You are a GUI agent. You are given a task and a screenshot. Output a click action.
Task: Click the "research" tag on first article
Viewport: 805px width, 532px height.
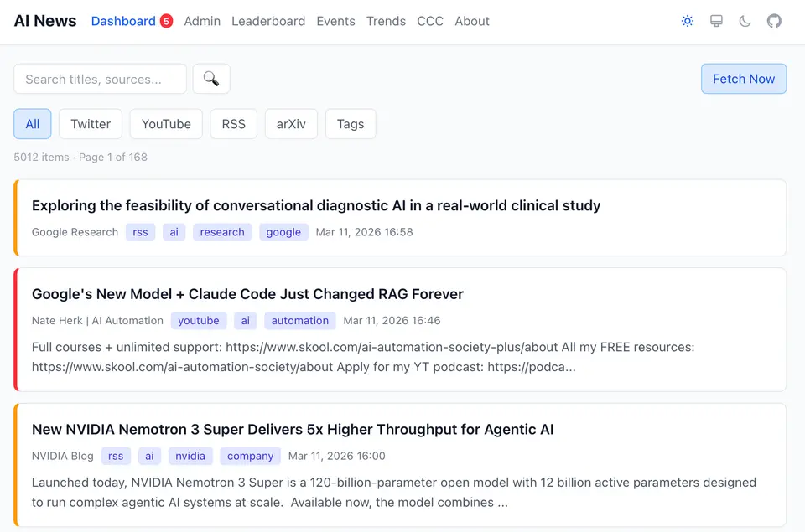pyautogui.click(x=222, y=232)
